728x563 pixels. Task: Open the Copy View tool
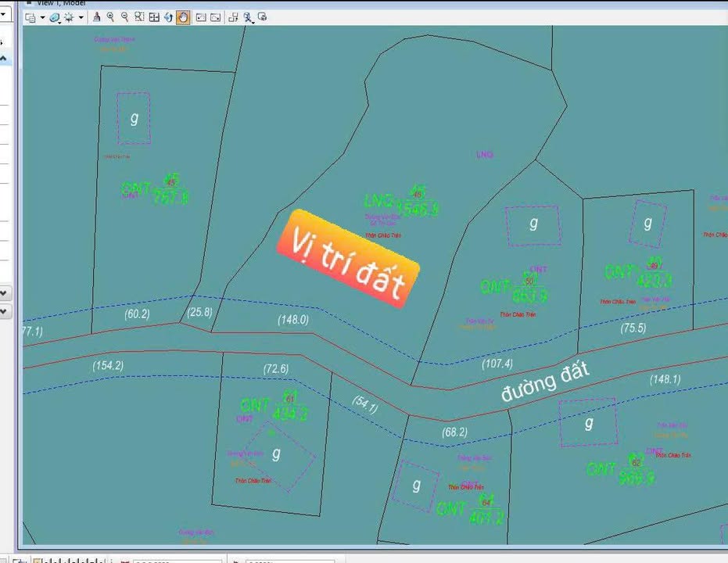(x=233, y=17)
